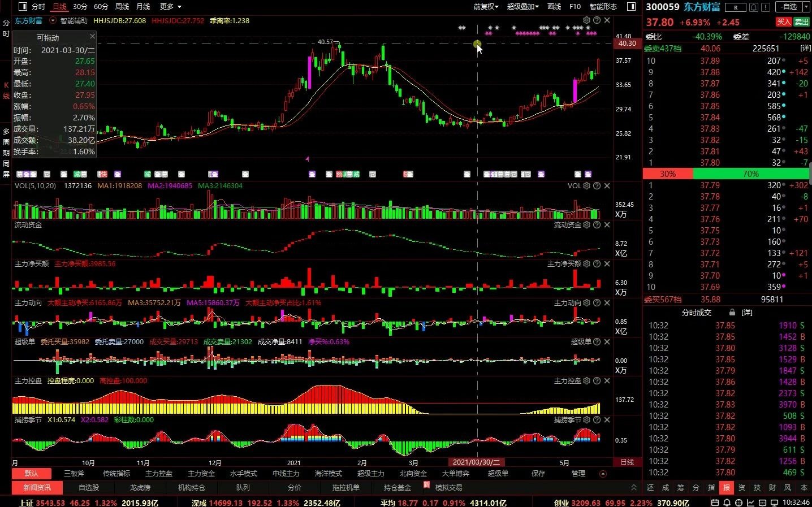Close the 主力净买额 indicator panel
Screen dimensions: 812x507
coord(607,263)
